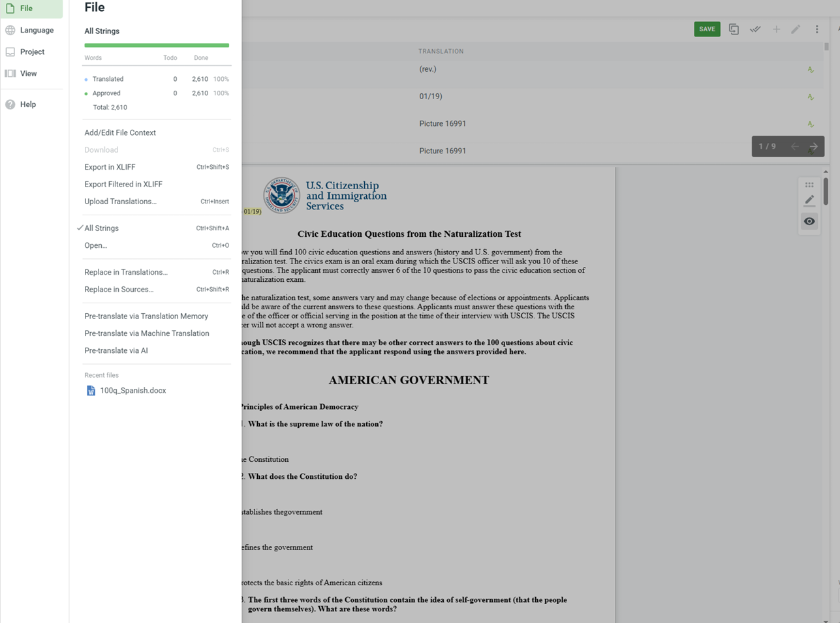
Task: Click the pencil edit icon in top toolbar
Action: (796, 29)
